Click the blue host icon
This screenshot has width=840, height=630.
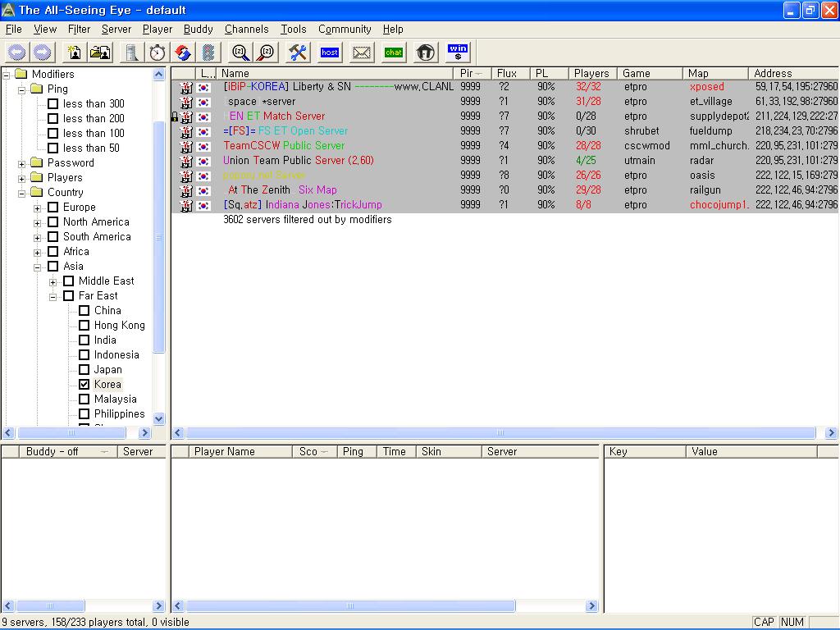tap(330, 52)
